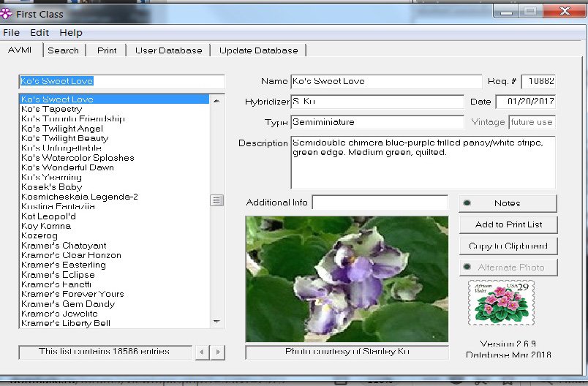Click the list entries count status text

[x=105, y=352]
